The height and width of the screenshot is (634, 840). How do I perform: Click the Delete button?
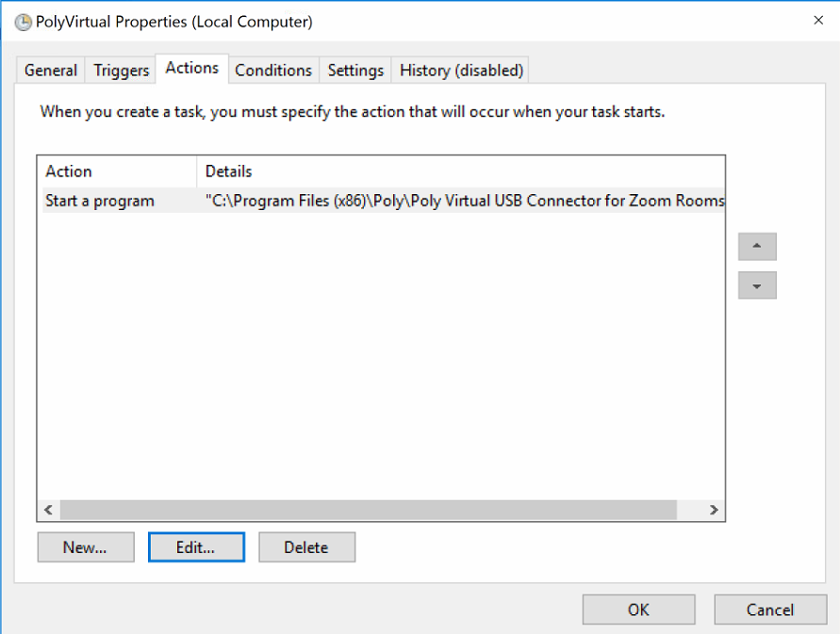click(307, 547)
